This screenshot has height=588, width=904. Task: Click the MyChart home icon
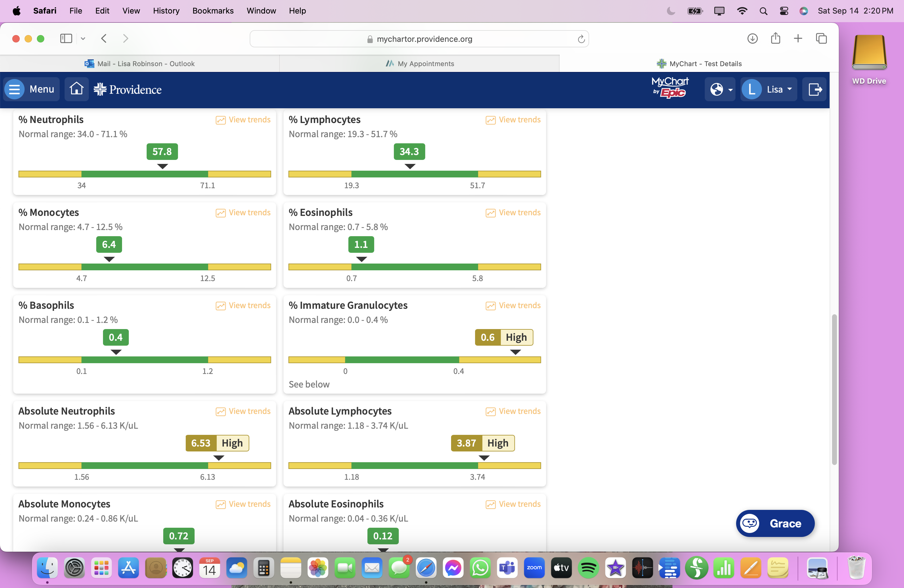coord(76,89)
